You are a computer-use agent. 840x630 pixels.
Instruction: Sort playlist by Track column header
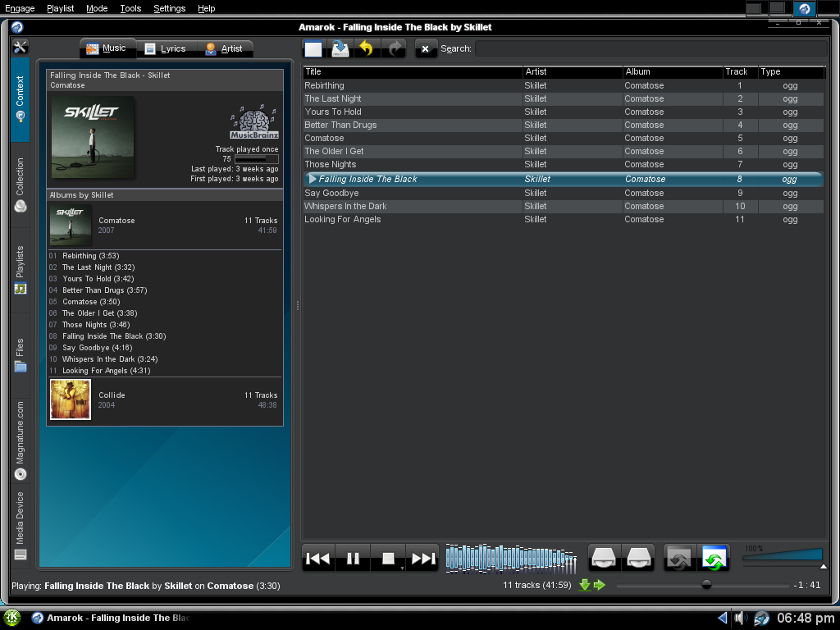click(741, 72)
